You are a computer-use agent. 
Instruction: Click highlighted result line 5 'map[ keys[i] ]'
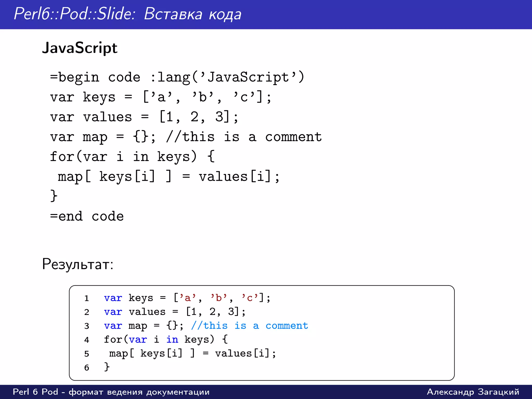coord(192,354)
